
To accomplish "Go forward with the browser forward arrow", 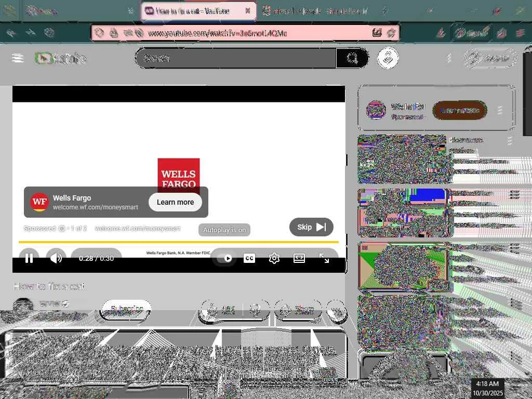I will pyautogui.click(x=31, y=33).
